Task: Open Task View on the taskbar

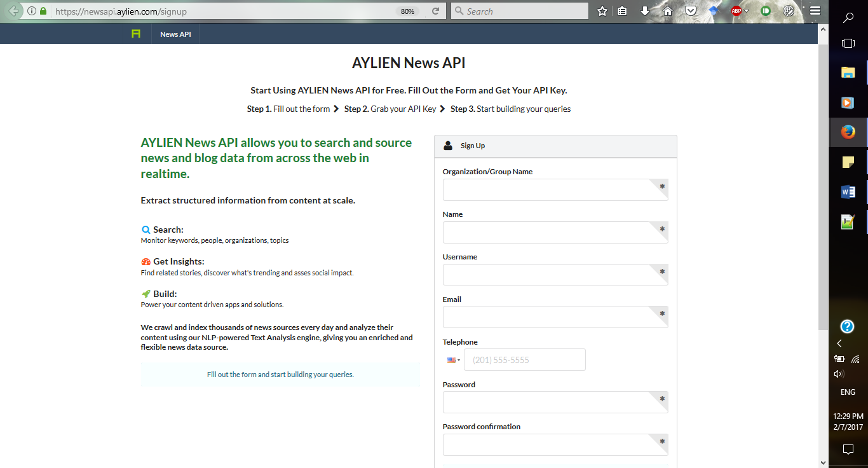Action: click(x=848, y=43)
